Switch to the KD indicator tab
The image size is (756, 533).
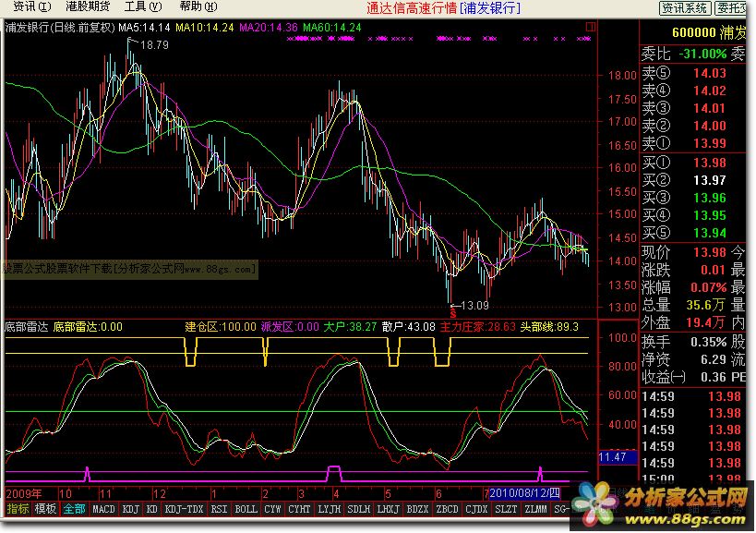point(152,508)
